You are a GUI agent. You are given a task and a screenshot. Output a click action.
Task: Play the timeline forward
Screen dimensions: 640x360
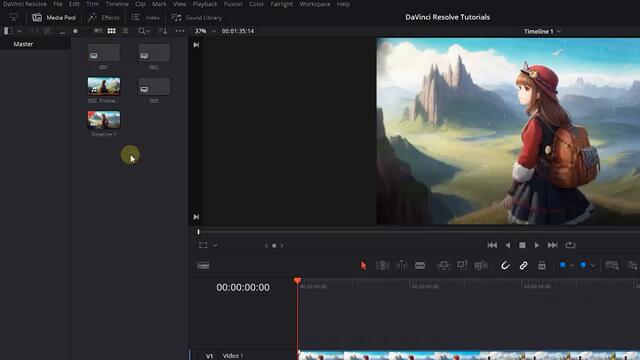click(537, 245)
